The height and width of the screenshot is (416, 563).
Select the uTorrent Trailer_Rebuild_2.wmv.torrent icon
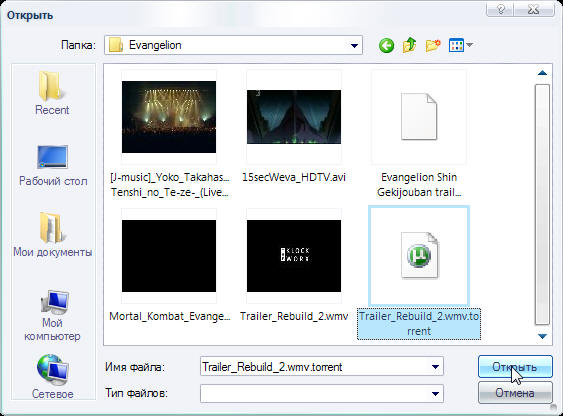(419, 255)
